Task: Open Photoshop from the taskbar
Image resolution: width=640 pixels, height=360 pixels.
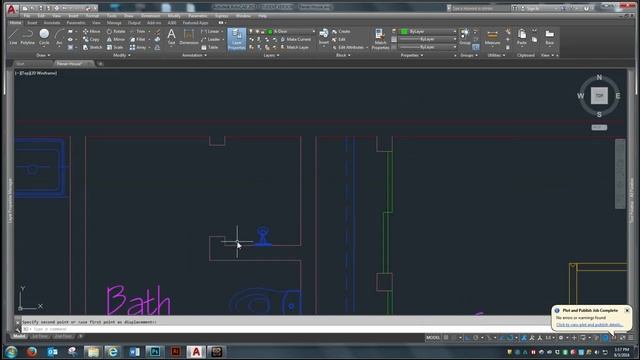Action: [155, 351]
